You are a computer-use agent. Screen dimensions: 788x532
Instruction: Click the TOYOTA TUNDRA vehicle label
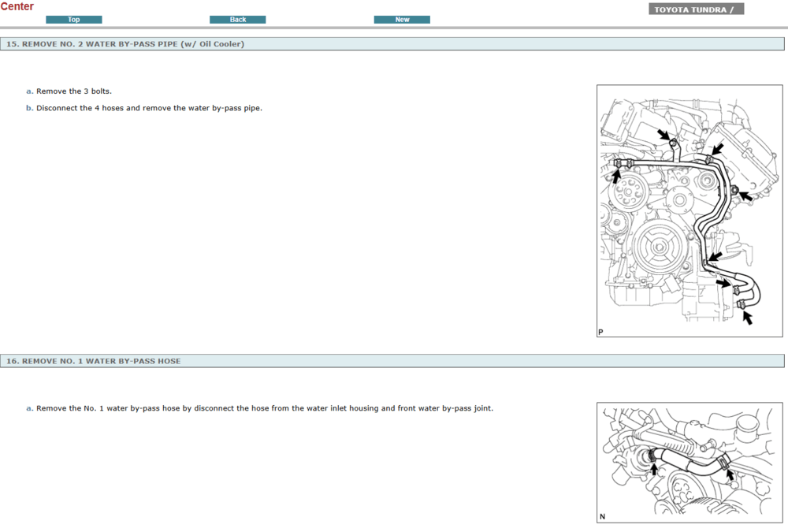[696, 9]
